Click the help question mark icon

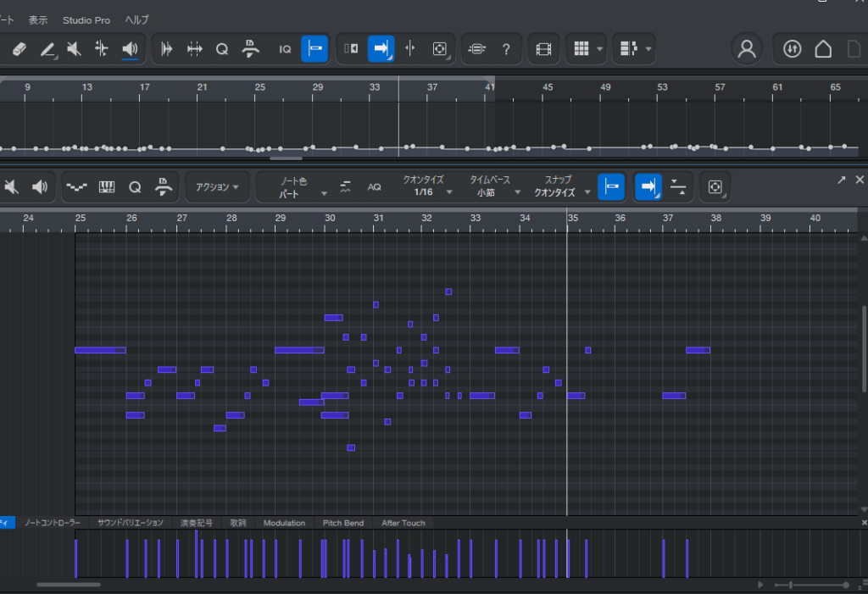(x=506, y=49)
